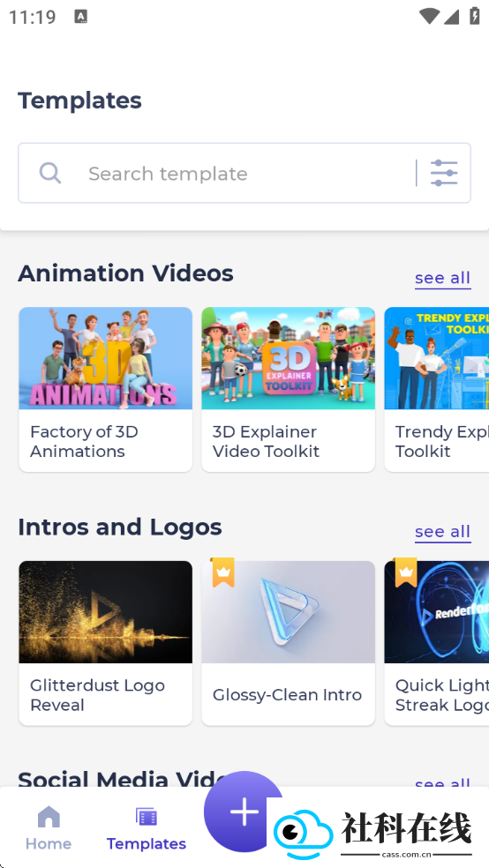The width and height of the screenshot is (489, 868).
Task: Tap the search magnifier icon
Action: (49, 173)
